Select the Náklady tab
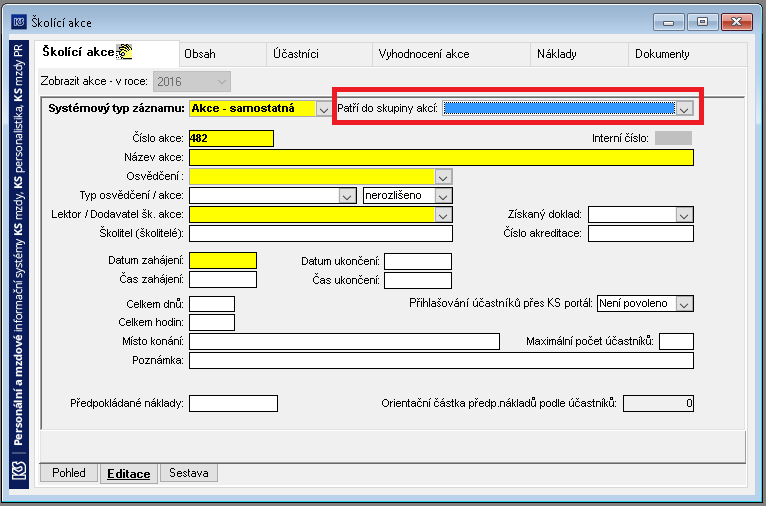The width and height of the screenshot is (766, 506). click(x=579, y=54)
